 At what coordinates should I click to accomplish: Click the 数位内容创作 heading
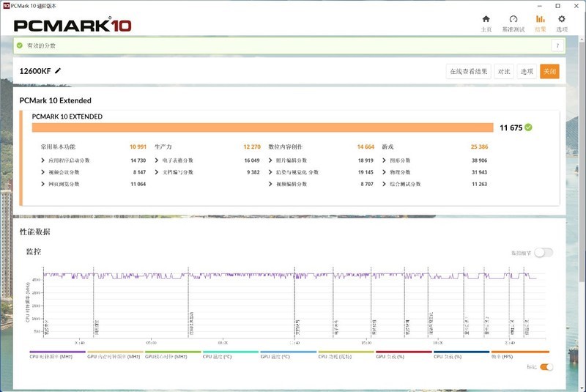[x=286, y=147]
